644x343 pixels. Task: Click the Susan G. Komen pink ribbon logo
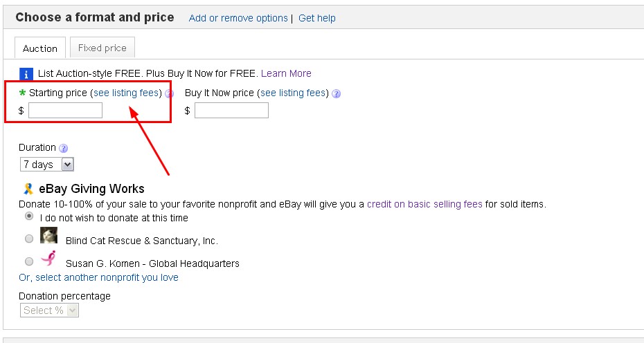point(48,259)
